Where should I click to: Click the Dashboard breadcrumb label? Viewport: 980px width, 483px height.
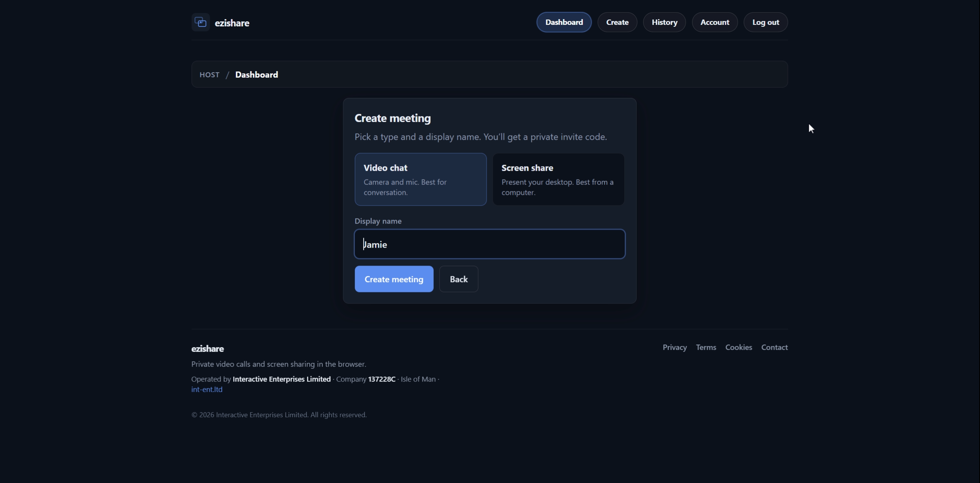tap(256, 75)
